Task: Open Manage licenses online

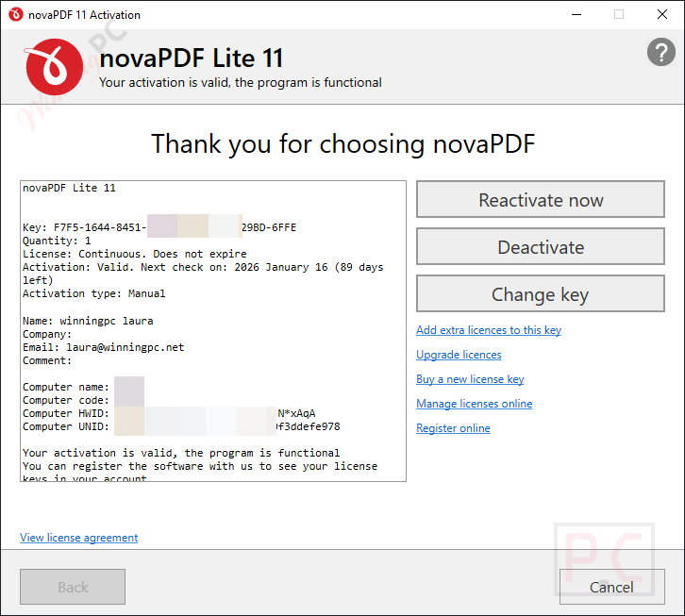Action: click(x=474, y=404)
